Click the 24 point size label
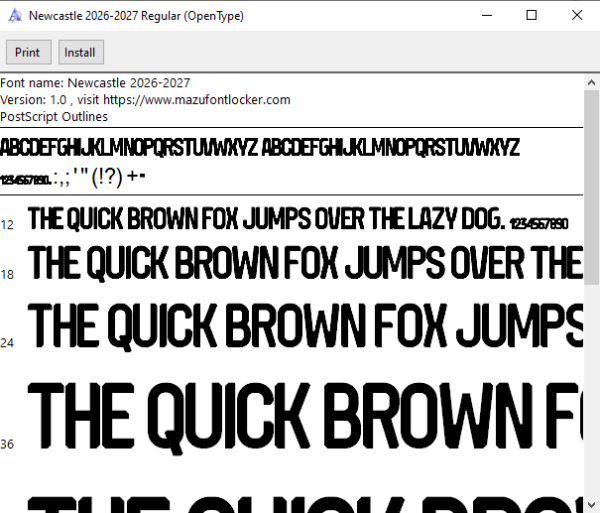The width and height of the screenshot is (600, 513). (7, 343)
